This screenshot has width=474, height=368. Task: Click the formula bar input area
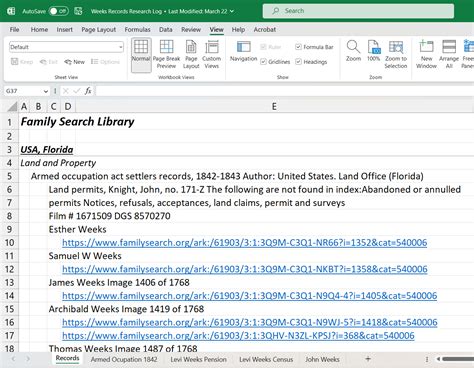pyautogui.click(x=285, y=91)
